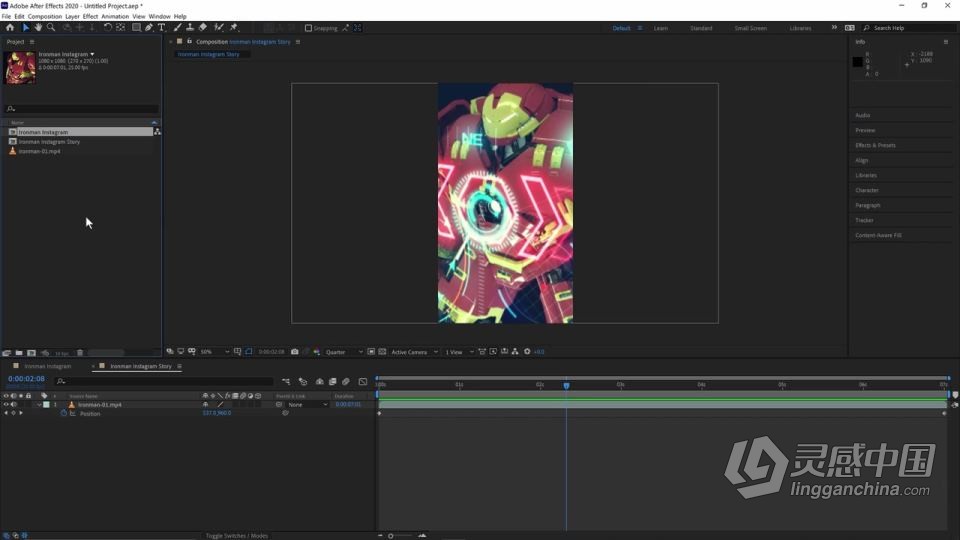Viewport: 960px width, 540px height.
Task: Open the Composition menu
Action: [45, 17]
